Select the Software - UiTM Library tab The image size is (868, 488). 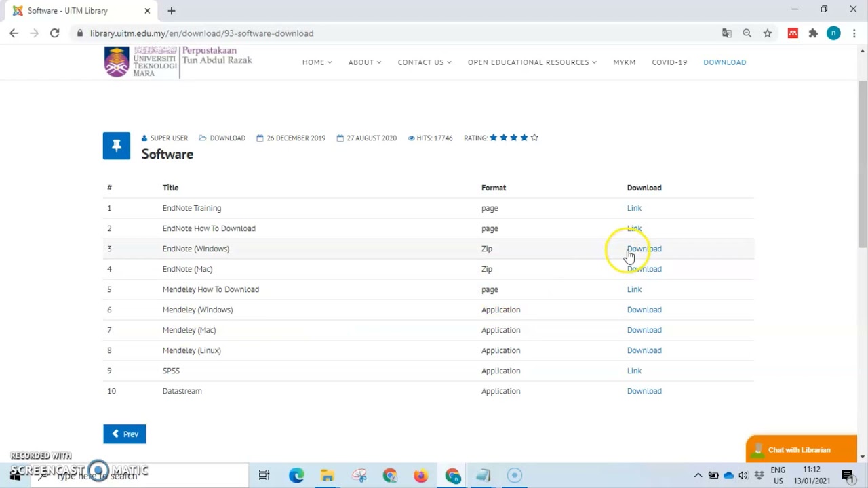click(x=81, y=11)
